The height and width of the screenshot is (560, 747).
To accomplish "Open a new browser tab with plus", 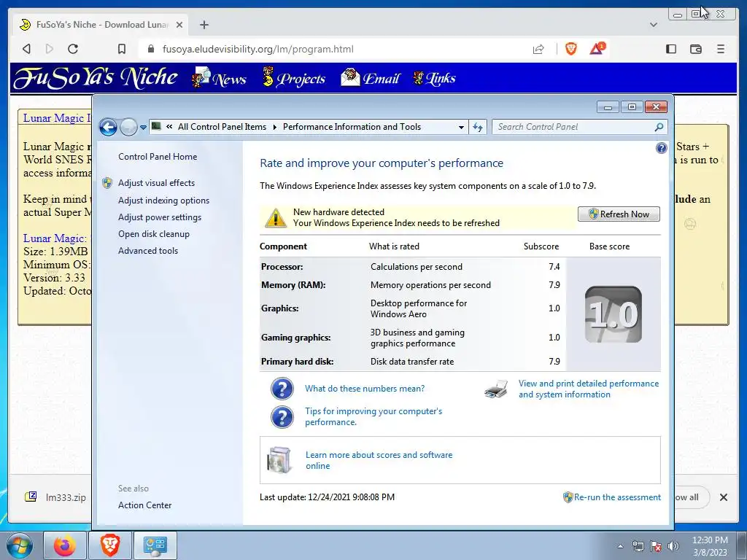I will coord(204,25).
